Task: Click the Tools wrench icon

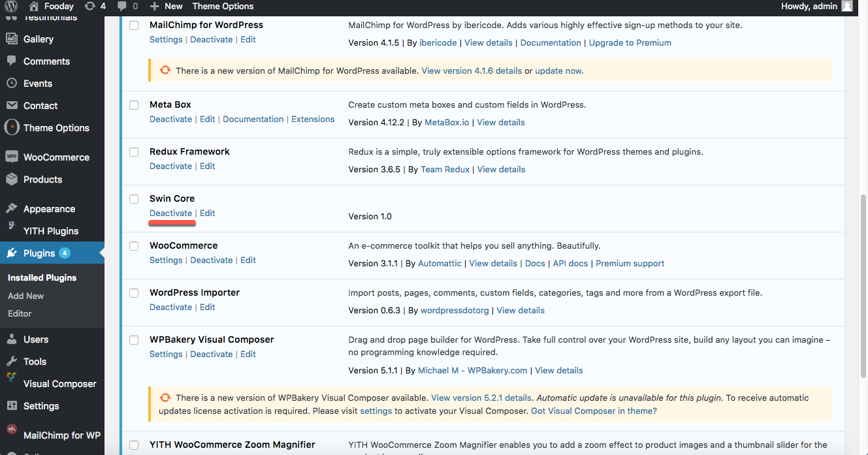Action: [x=12, y=362]
